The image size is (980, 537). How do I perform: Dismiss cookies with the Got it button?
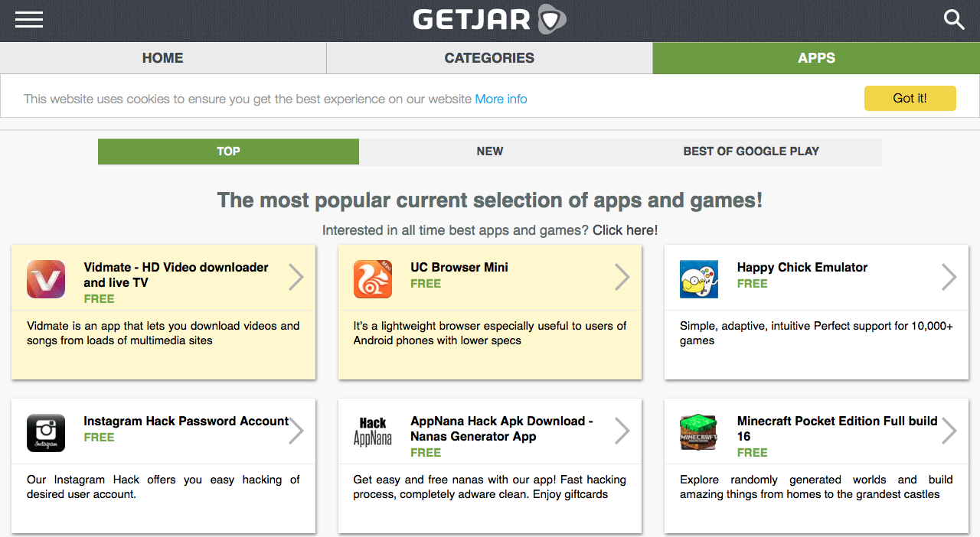(x=910, y=98)
